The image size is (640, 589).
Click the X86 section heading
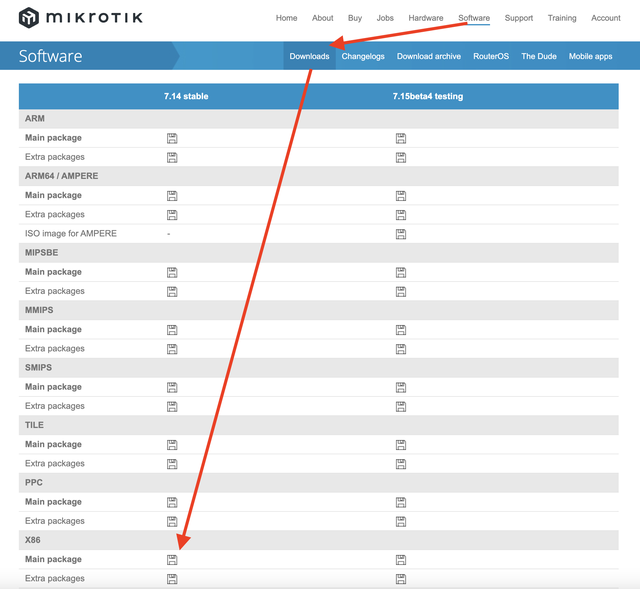[x=33, y=540]
